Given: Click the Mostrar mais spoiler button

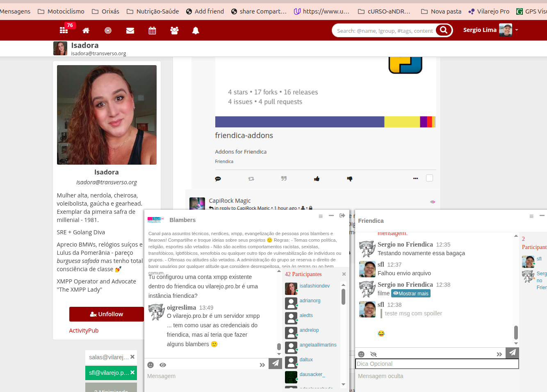Looking at the screenshot, I should [411, 293].
